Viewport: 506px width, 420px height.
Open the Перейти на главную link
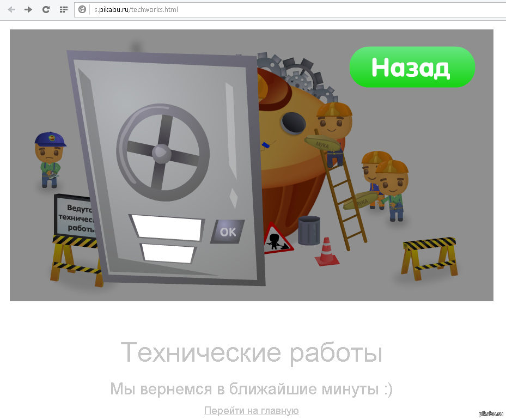click(252, 411)
